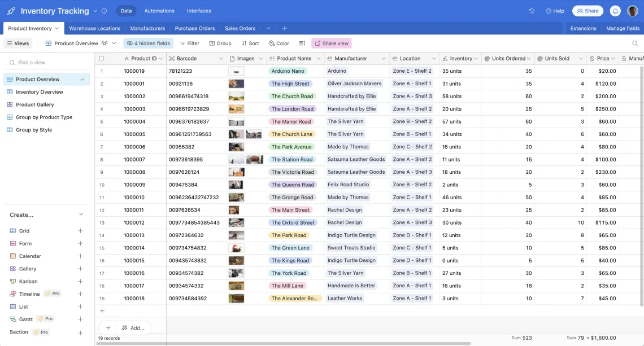644x346 pixels.
Task: Add a new Kanban view
Action: (x=80, y=282)
